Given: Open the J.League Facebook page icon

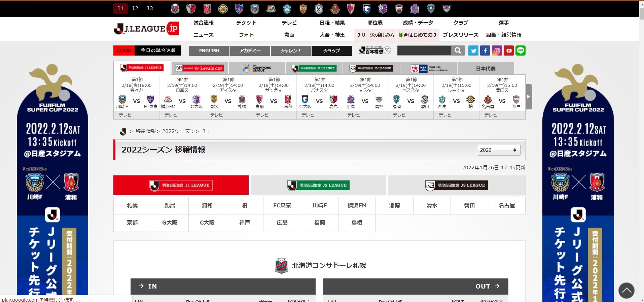Looking at the screenshot, I should click(x=485, y=51).
